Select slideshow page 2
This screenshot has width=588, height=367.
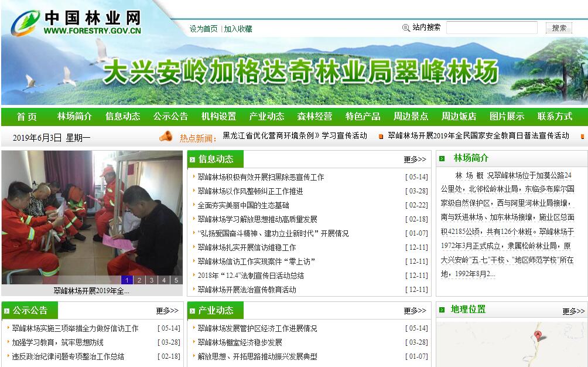(x=139, y=280)
